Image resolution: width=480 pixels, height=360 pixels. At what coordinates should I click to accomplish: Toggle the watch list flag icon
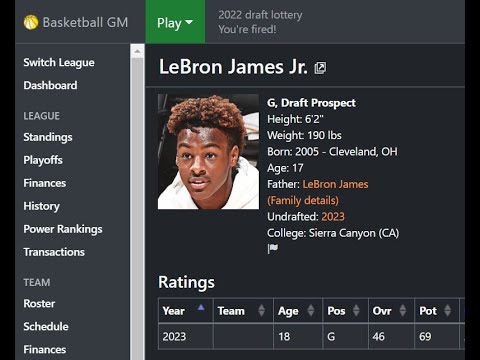tap(273, 248)
